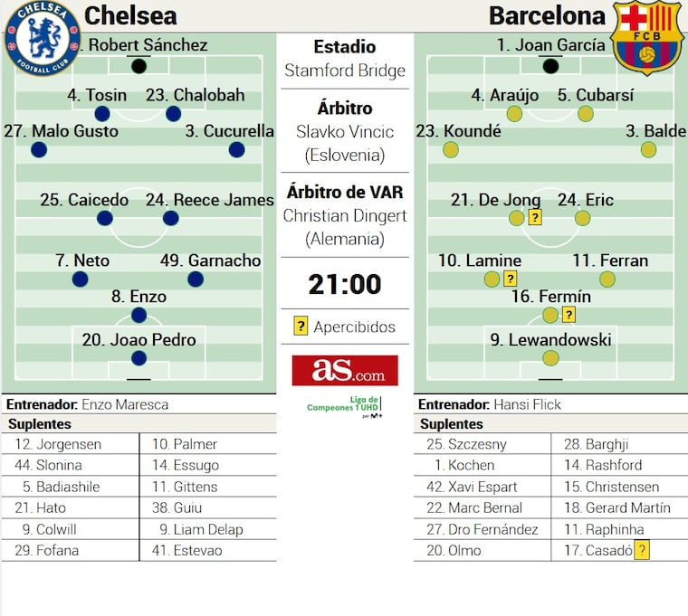688x616 pixels.
Task: Click Robert Sánchez's goalkeeper dot
Action: coord(139,65)
